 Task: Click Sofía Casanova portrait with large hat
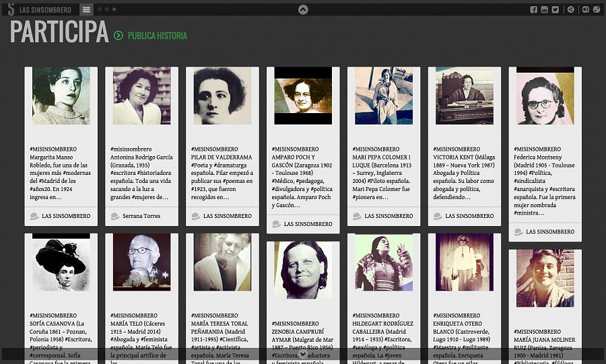coord(61,264)
